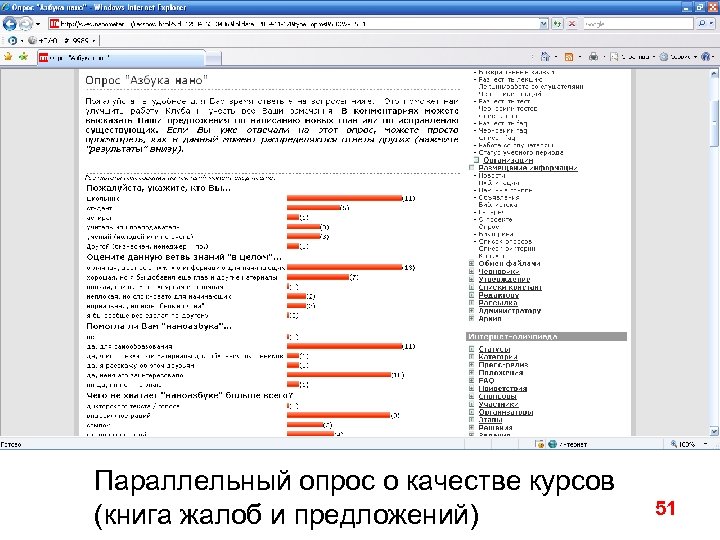The image size is (720, 540).
Task: Click the pop-up blocker status bar icon
Action: pos(540,444)
